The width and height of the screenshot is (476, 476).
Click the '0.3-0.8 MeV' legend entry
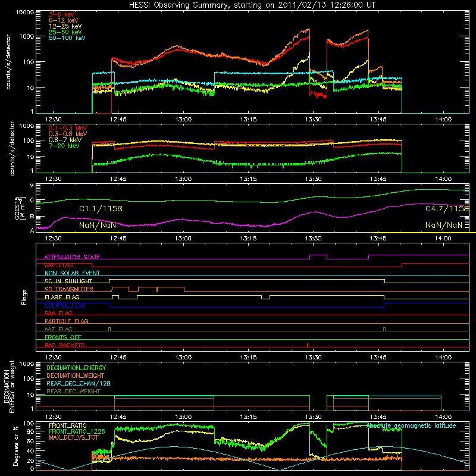coord(68,134)
